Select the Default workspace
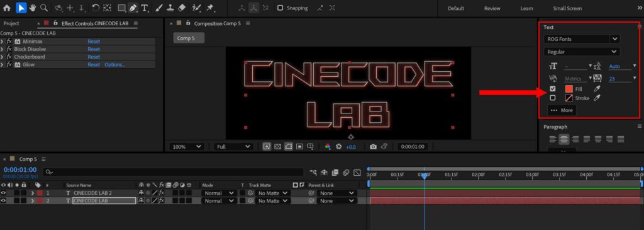 click(456, 8)
